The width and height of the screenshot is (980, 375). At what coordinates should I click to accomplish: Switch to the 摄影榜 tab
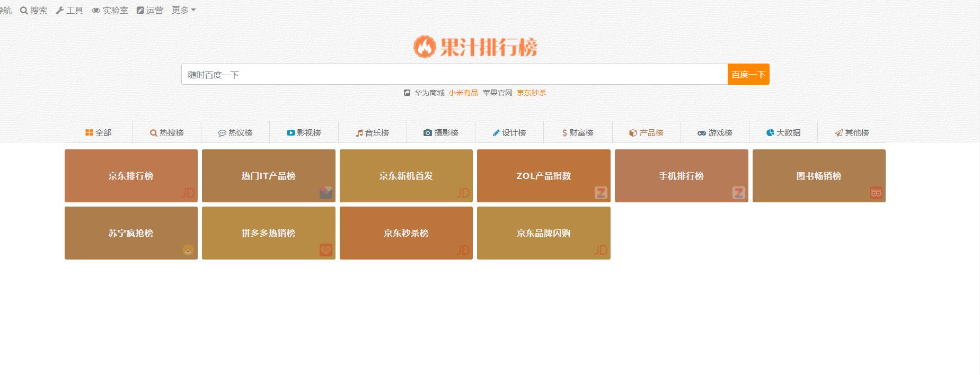(x=441, y=132)
